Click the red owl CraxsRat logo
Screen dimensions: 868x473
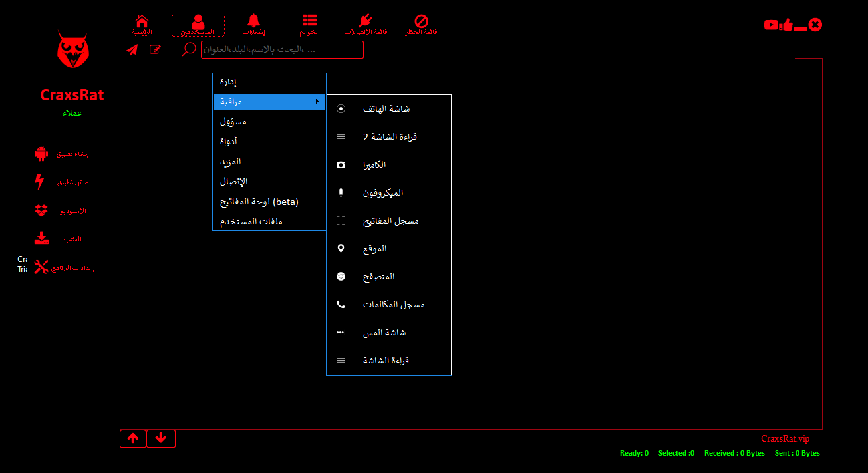coord(72,51)
